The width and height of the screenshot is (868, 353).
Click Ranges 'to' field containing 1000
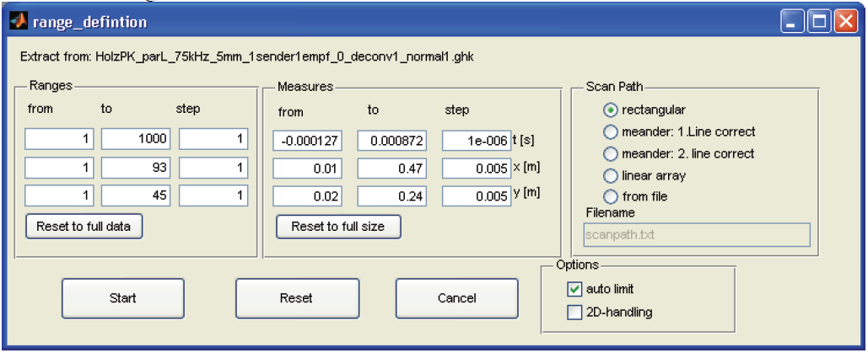[x=136, y=139]
